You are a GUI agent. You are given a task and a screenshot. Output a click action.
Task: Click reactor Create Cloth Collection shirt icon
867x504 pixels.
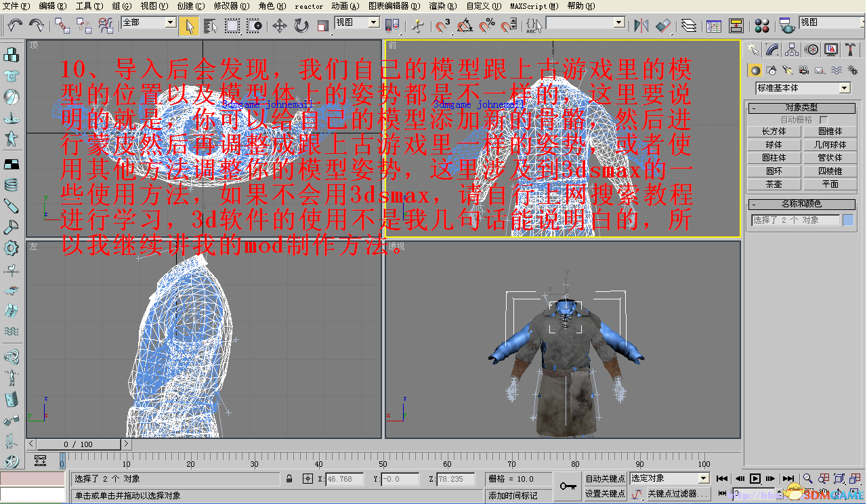point(11,76)
